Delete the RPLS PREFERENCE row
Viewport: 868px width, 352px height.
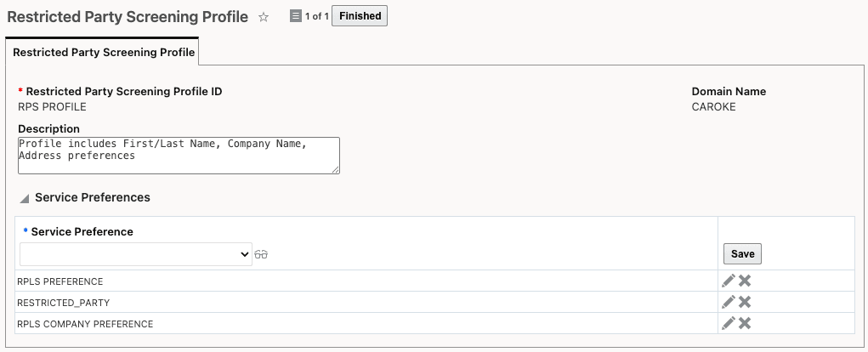pos(745,281)
